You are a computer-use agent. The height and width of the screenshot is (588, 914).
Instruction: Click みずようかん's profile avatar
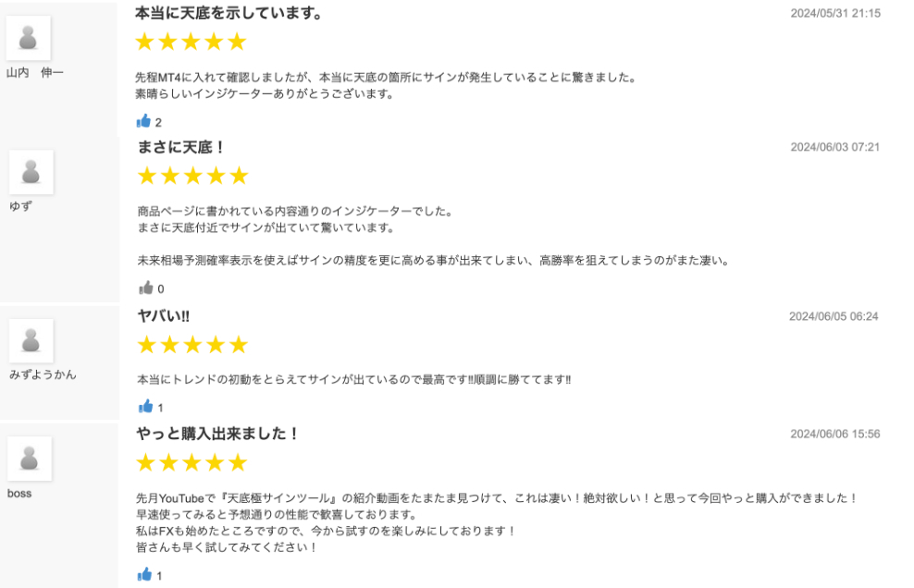click(x=31, y=340)
